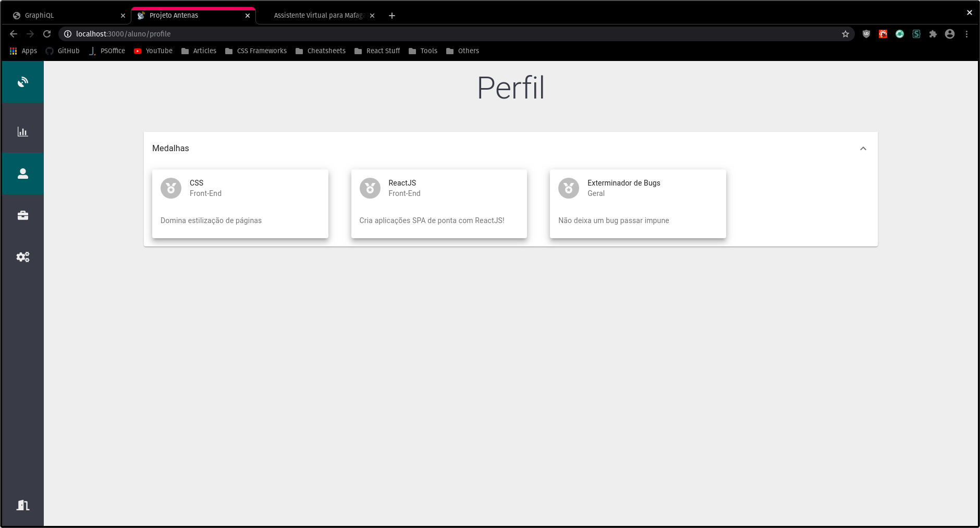Click the Exterminador de Bugs card title
The image size is (980, 528).
(x=624, y=183)
